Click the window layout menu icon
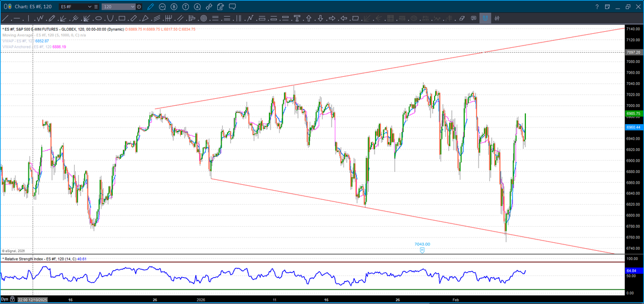 click(609, 6)
